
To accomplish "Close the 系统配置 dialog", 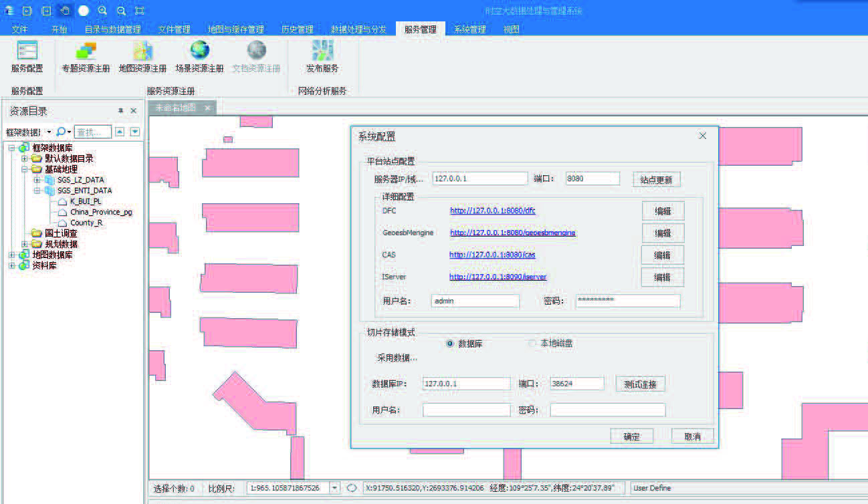I will pos(702,136).
